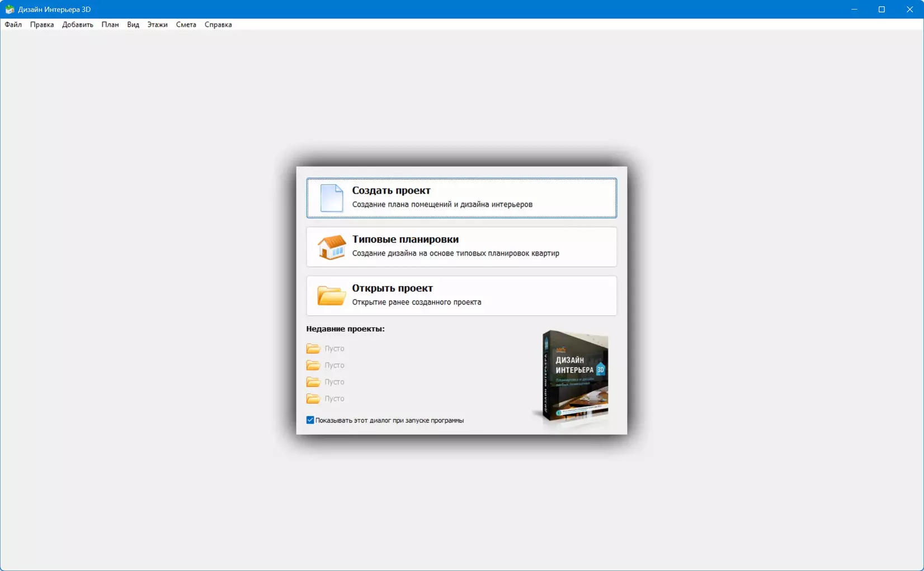924x571 pixels.
Task: Expand the Добавить menu
Action: [78, 25]
